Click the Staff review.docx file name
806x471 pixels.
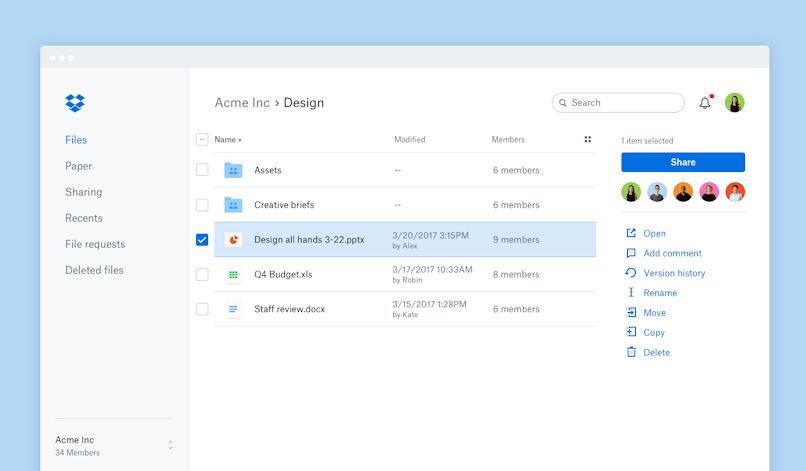(289, 309)
